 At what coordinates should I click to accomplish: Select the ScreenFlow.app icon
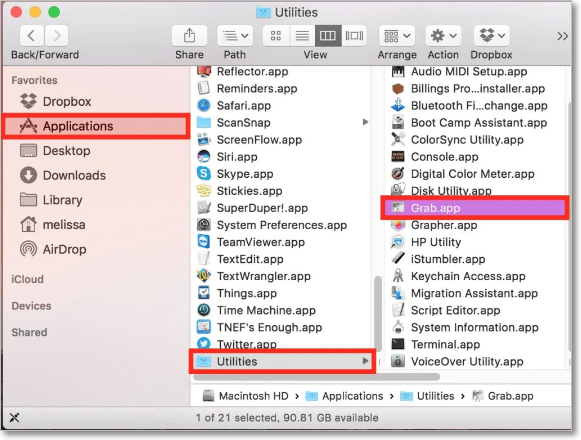pos(203,139)
